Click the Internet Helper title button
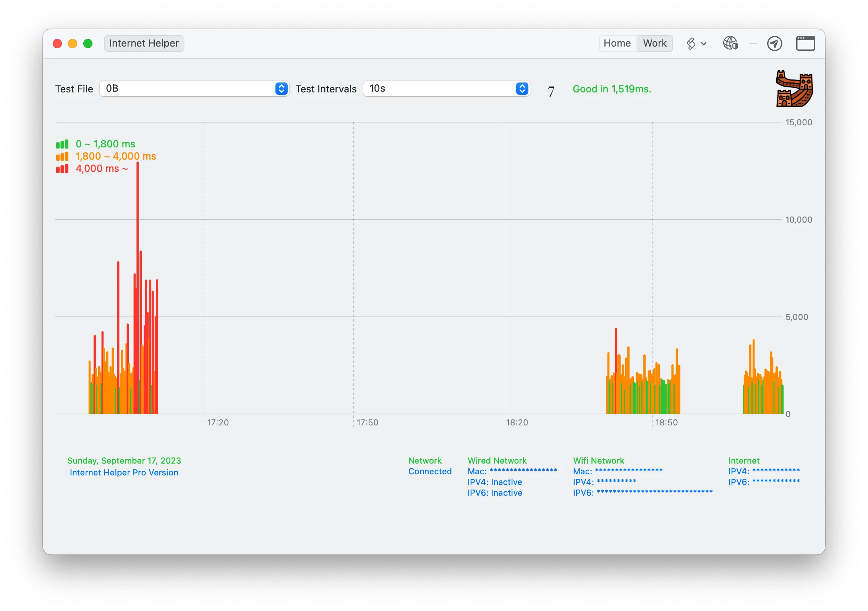This screenshot has width=868, height=611. pyautogui.click(x=144, y=43)
